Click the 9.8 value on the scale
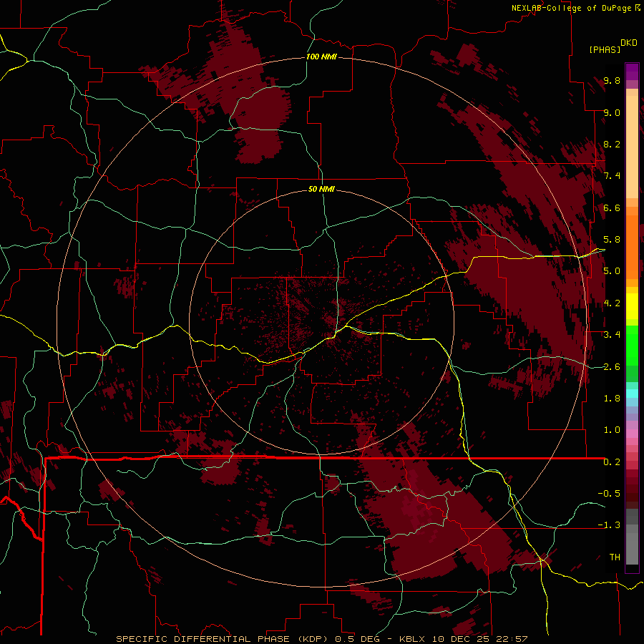644x644 pixels. 612,80
